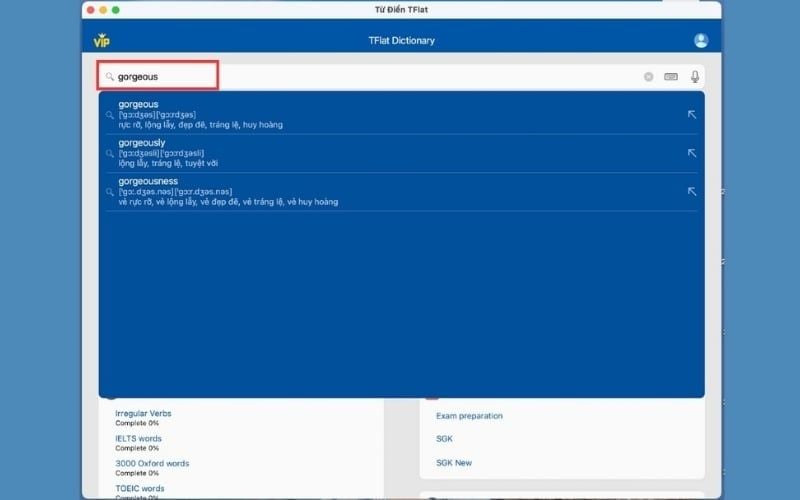Viewport: 800px width, 500px height.
Task: Close the Từ Điển TFlat window
Action: [x=90, y=10]
